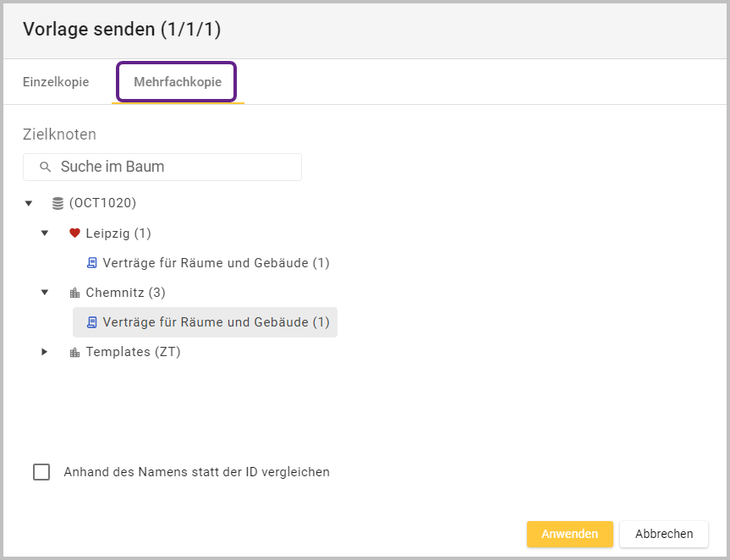Open the Mehrfachkopie tab
Screen dimensions: 730x560
point(178,82)
